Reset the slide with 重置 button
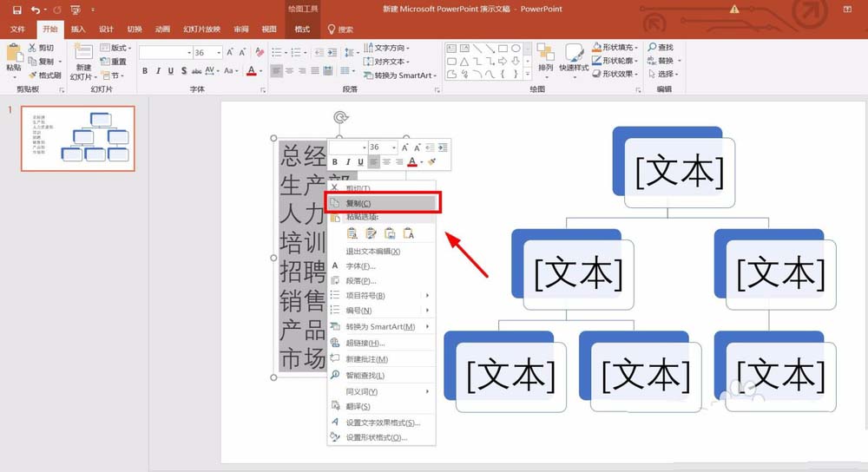The height and width of the screenshot is (472, 868). 114,62
